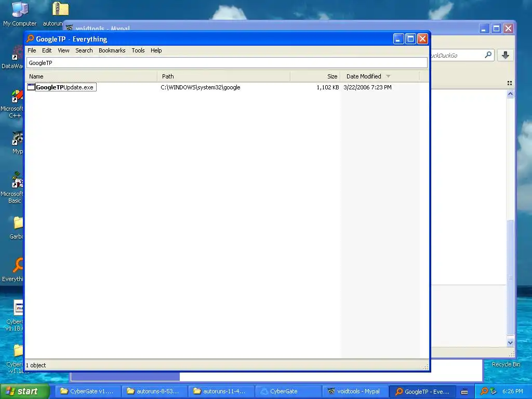The image size is (532, 399).
Task: Open the Help menu
Action: point(156,50)
